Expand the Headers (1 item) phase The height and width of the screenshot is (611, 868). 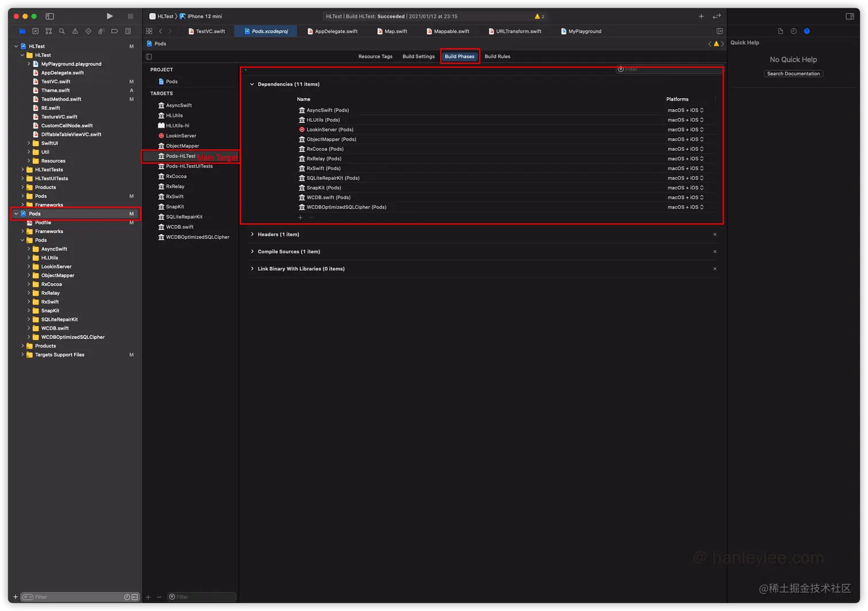(252, 235)
